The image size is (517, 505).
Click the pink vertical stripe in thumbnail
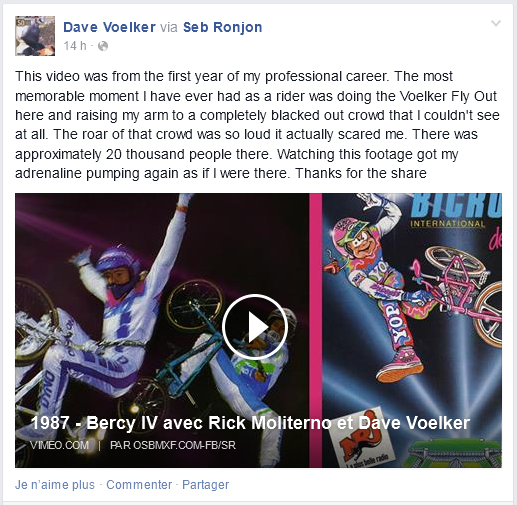[315, 330]
